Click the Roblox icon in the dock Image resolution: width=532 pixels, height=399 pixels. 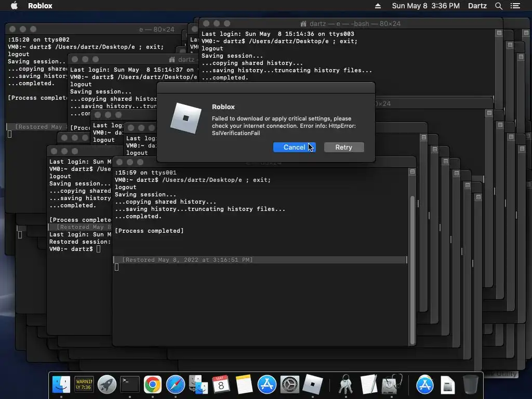[x=312, y=384]
